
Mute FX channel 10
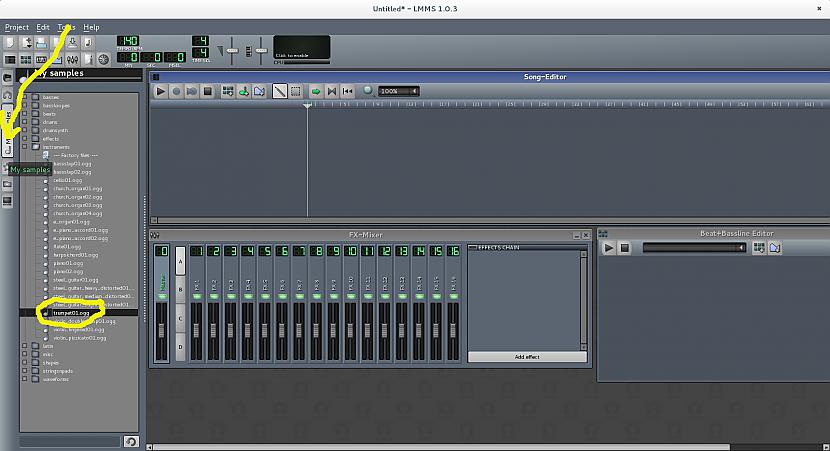coord(350,296)
